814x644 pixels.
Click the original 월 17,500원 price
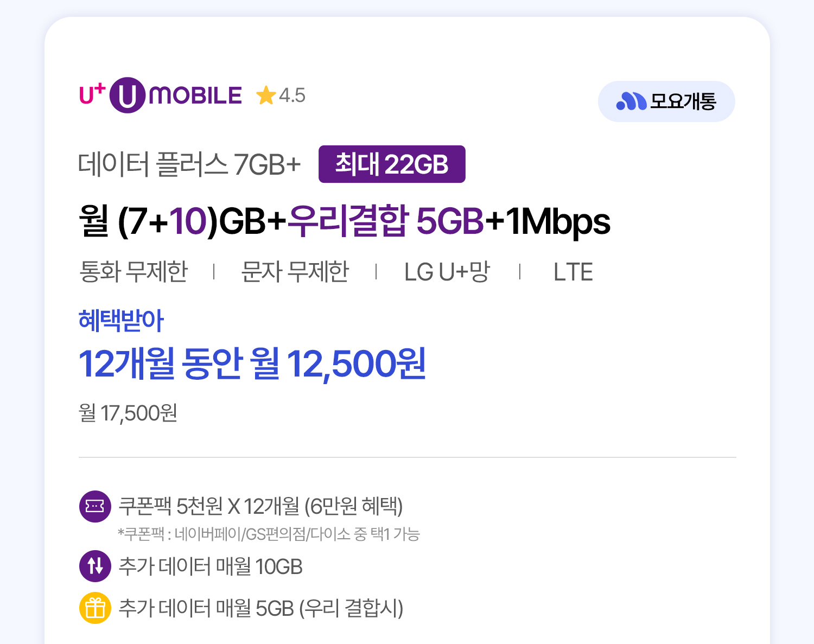pos(128,413)
